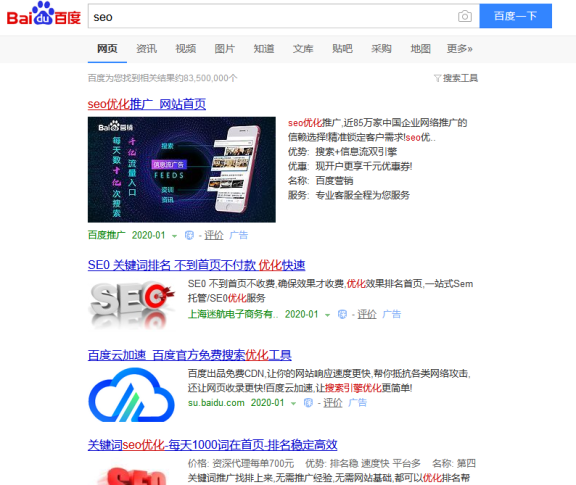Click text 优惠: 现开户更享千元优惠券!
Image resolution: width=576 pixels, height=485 pixels.
pos(350,166)
